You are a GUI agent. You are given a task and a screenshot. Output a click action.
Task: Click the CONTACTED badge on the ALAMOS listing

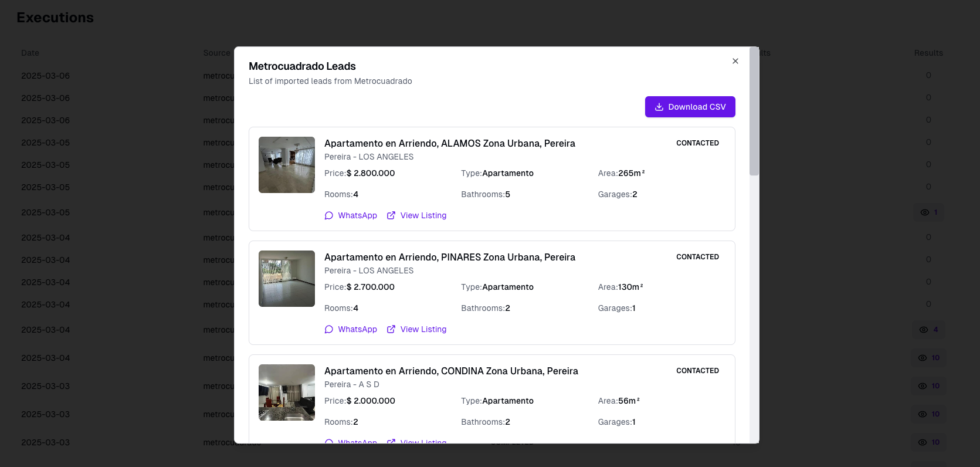(697, 143)
